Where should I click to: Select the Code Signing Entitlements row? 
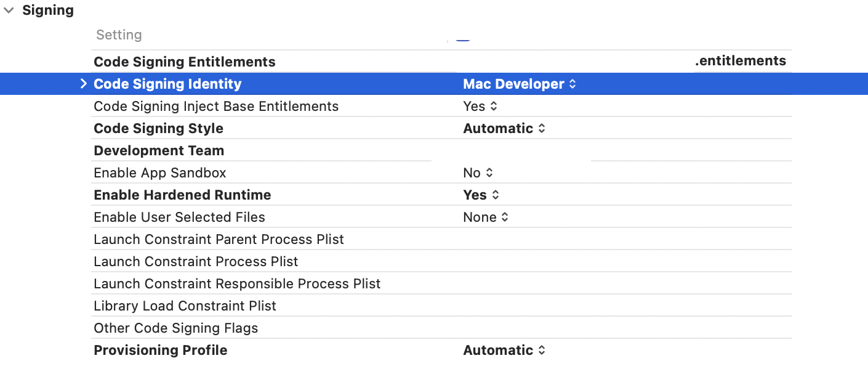[185, 62]
